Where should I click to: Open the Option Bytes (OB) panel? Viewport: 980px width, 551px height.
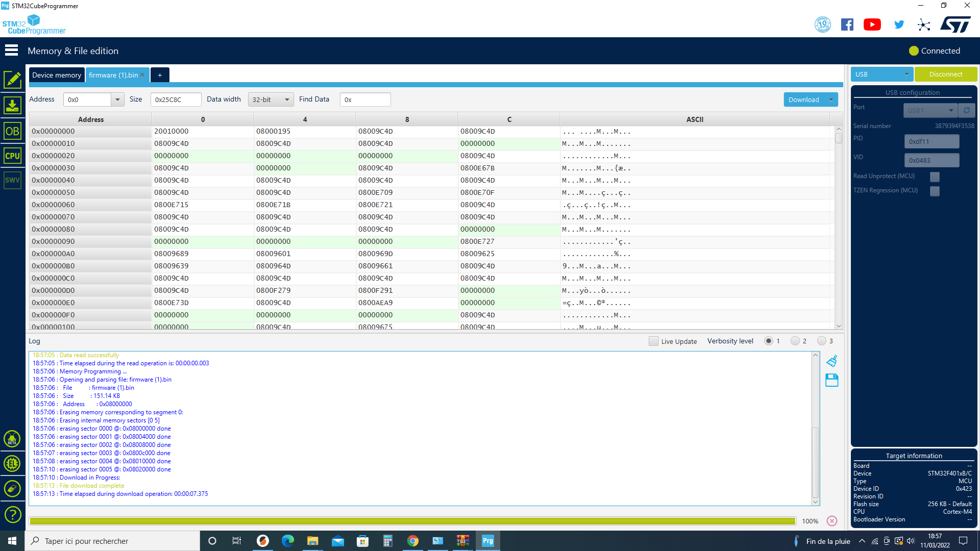12,131
